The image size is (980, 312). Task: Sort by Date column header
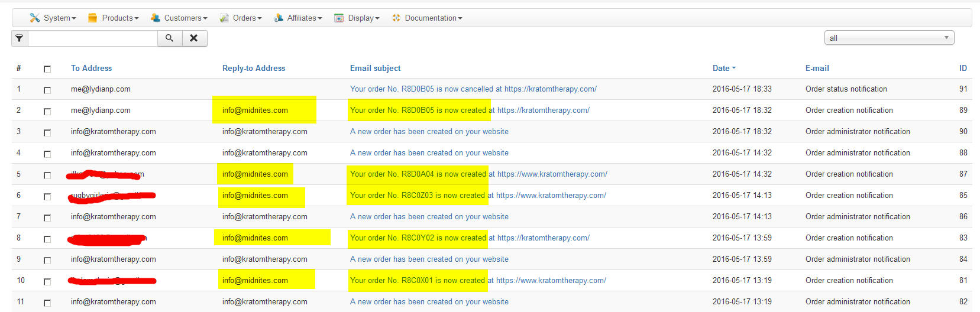click(724, 68)
